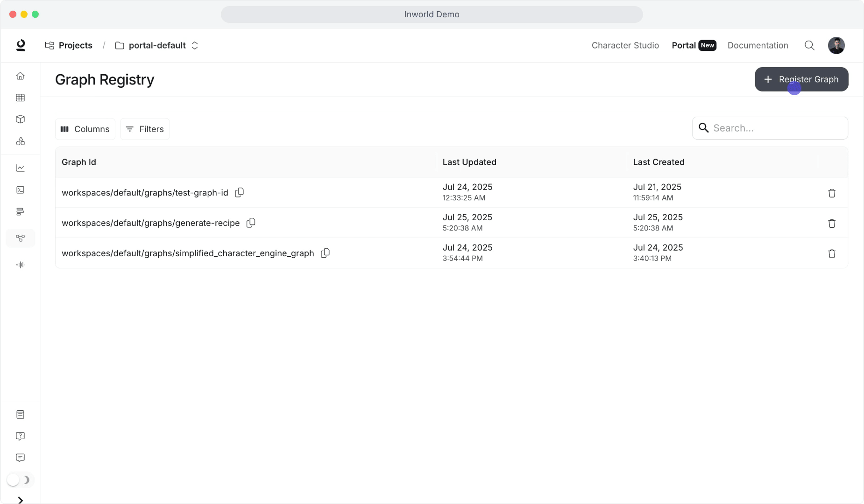Sort by Graph Id column header

point(78,162)
